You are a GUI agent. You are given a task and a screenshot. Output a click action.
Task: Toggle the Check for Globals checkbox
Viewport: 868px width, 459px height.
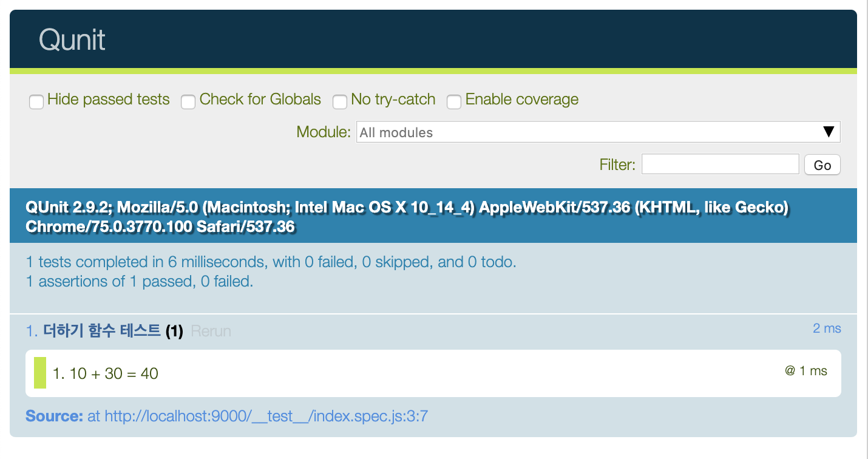point(188,101)
